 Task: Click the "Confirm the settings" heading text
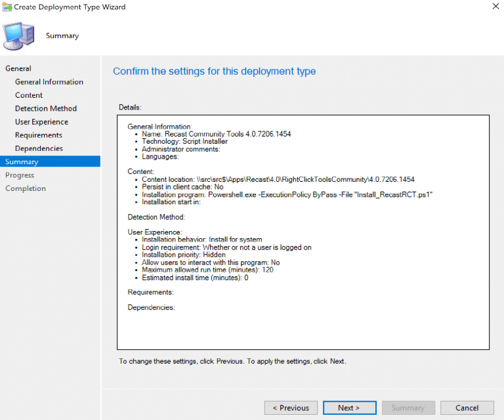pyautogui.click(x=214, y=72)
